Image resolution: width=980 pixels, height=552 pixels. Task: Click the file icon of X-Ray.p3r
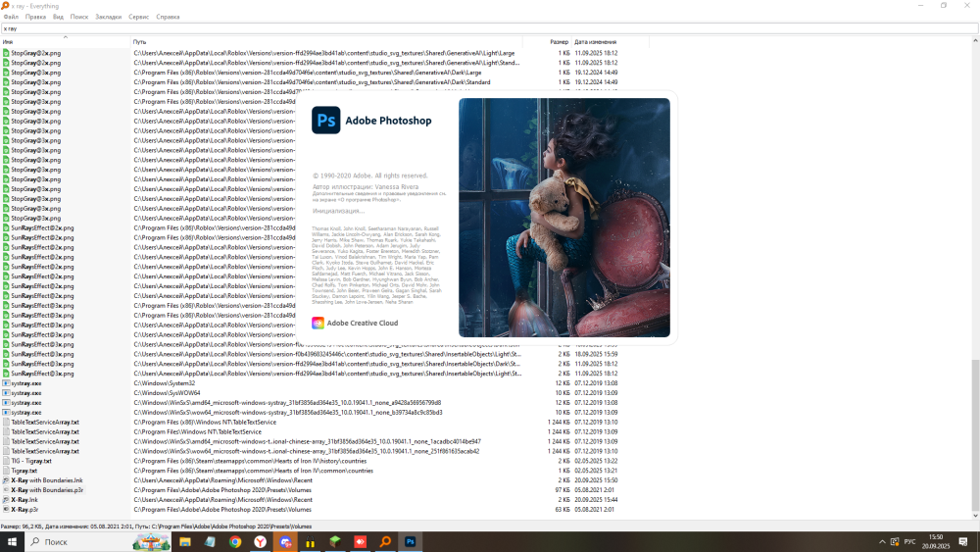[x=6, y=510]
